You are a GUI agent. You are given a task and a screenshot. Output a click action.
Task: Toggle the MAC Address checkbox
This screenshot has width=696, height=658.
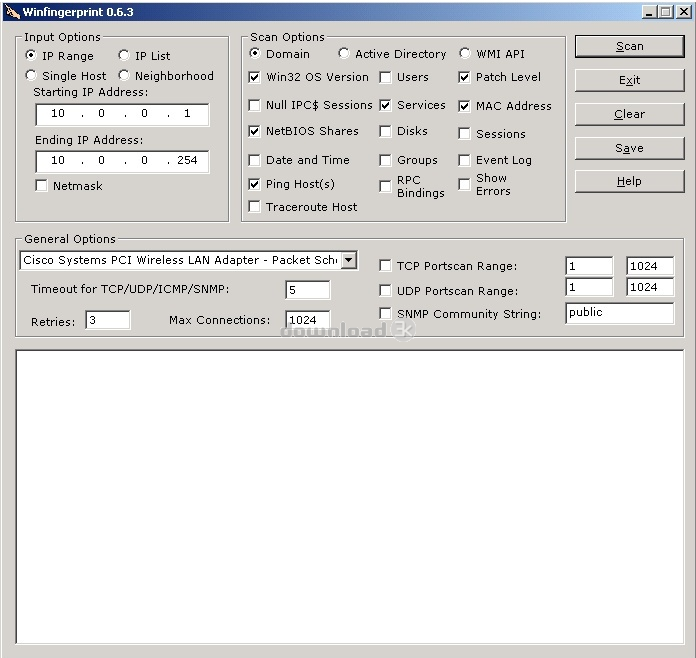(464, 106)
